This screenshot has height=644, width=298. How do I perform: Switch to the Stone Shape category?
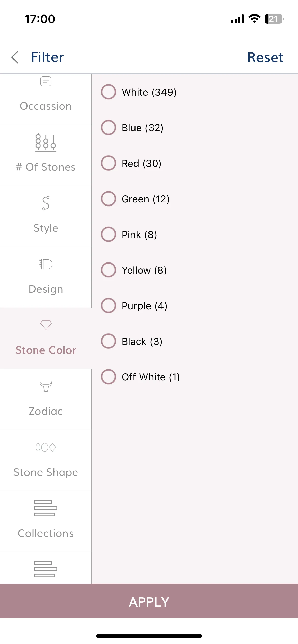point(46,460)
